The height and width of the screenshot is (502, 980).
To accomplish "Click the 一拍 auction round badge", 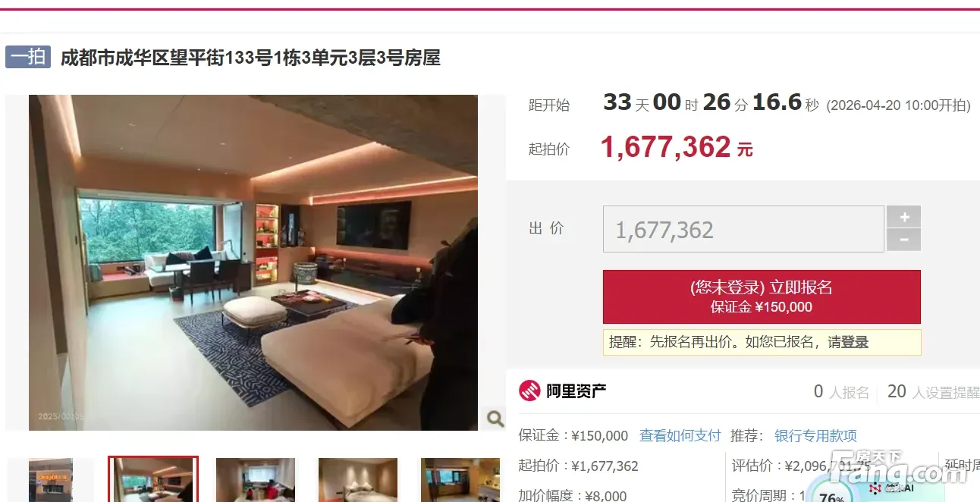I will pos(28,57).
